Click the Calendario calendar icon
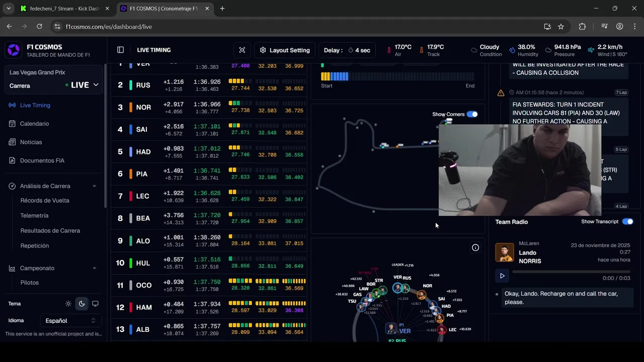Viewport: 644px width, 362px height. click(12, 124)
